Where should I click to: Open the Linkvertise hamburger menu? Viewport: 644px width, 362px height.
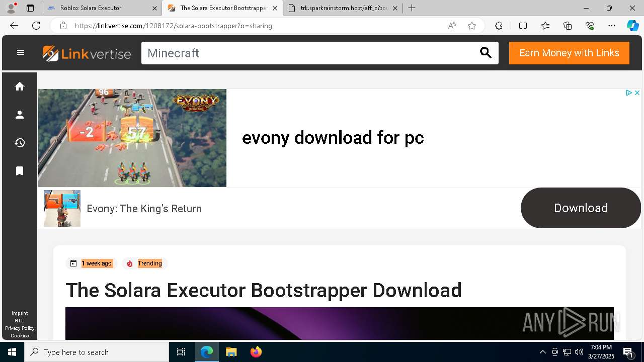click(21, 52)
